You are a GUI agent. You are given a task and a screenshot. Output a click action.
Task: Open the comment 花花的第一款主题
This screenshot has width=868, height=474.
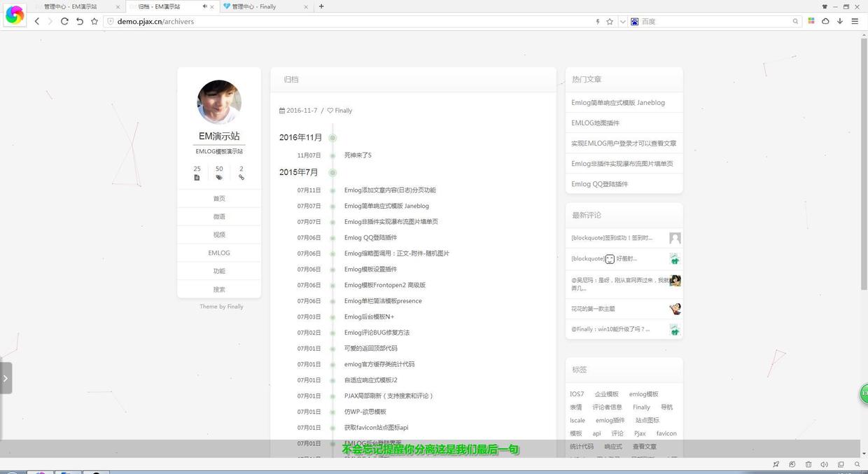tap(593, 309)
